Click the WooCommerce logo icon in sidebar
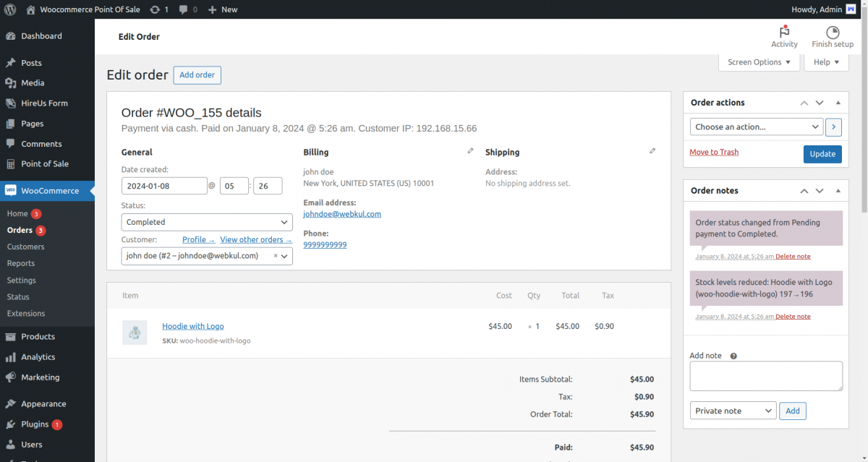868x462 pixels. 11,191
